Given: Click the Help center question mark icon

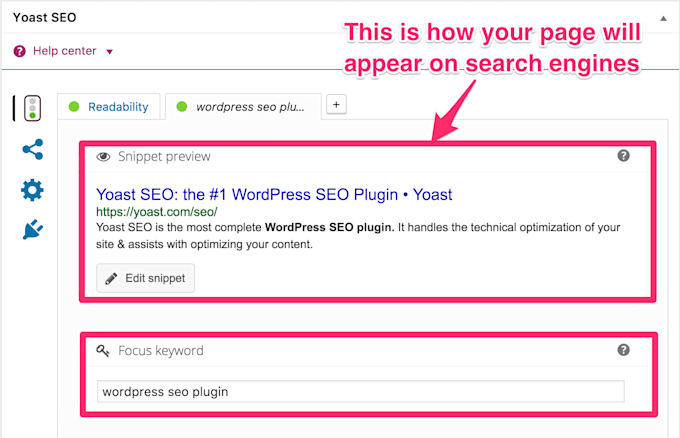Looking at the screenshot, I should tap(20, 51).
